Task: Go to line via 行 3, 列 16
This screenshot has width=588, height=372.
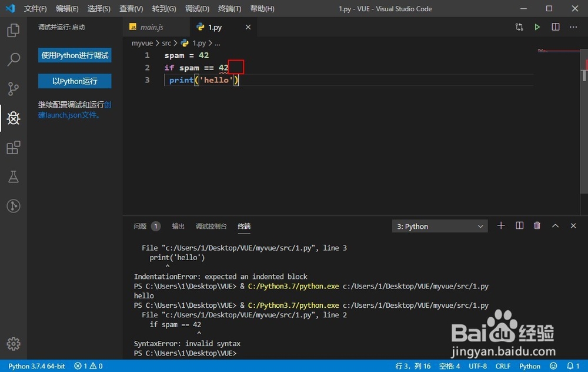Action: click(413, 366)
